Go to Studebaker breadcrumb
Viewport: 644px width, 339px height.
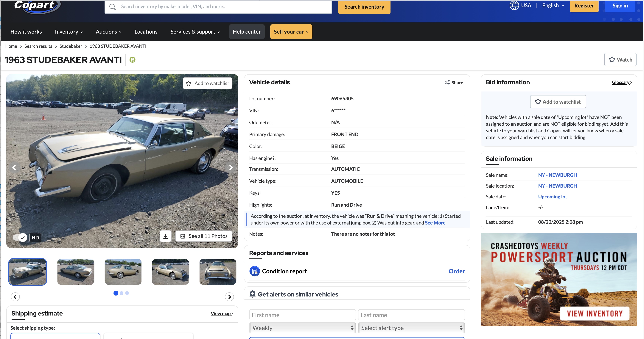tap(71, 46)
